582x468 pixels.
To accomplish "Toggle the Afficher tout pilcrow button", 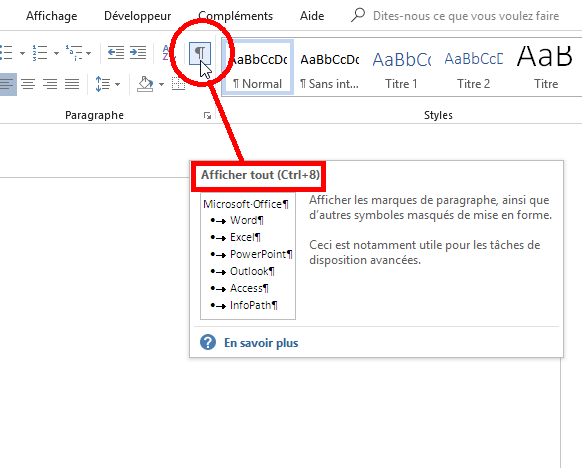I will coord(200,53).
